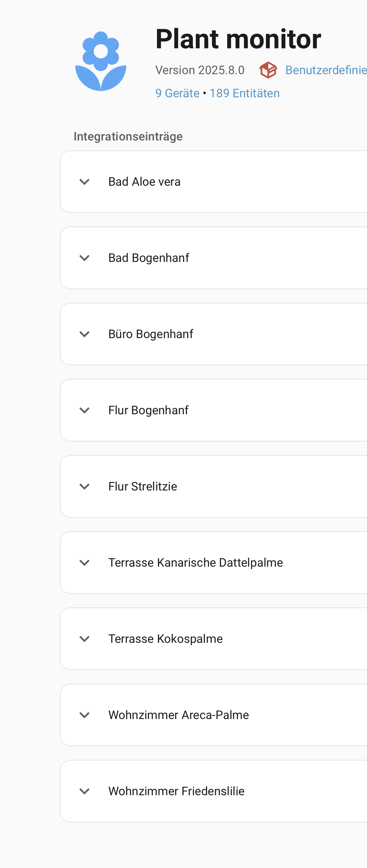This screenshot has height=868, width=367.
Task: Expand the Flur Strelitzie chevron
Action: tap(84, 486)
